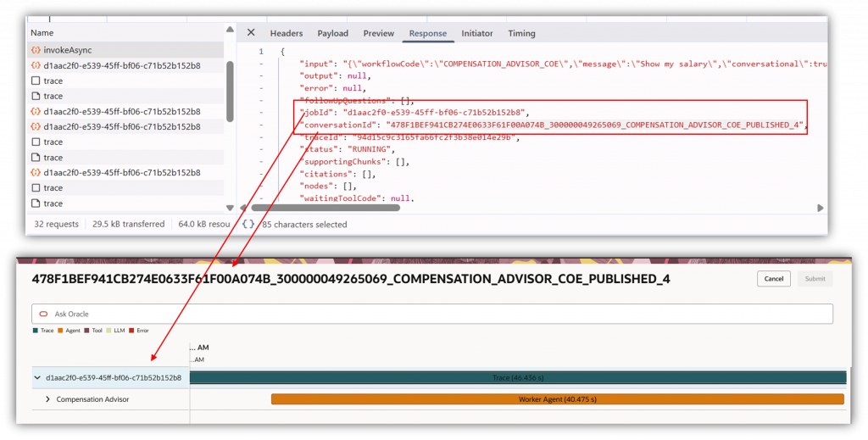Click the Trace legend color swatch
Image resolution: width=868 pixels, height=440 pixels.
[36, 331]
